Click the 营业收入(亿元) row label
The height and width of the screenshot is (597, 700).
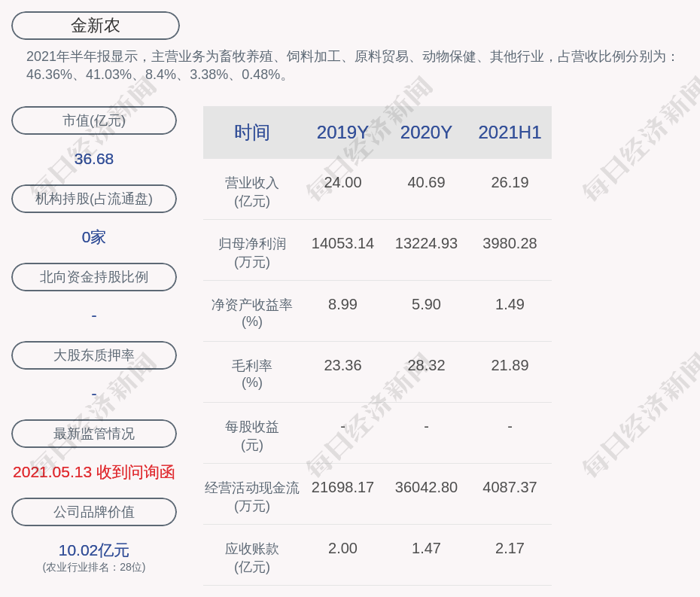[x=252, y=192]
